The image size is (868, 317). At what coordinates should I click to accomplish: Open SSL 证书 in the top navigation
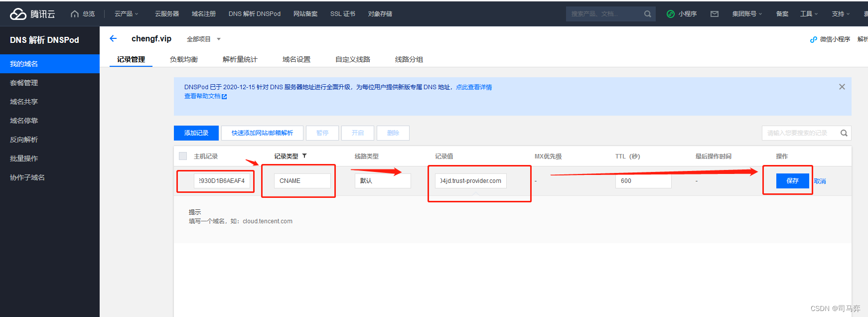[x=342, y=14]
